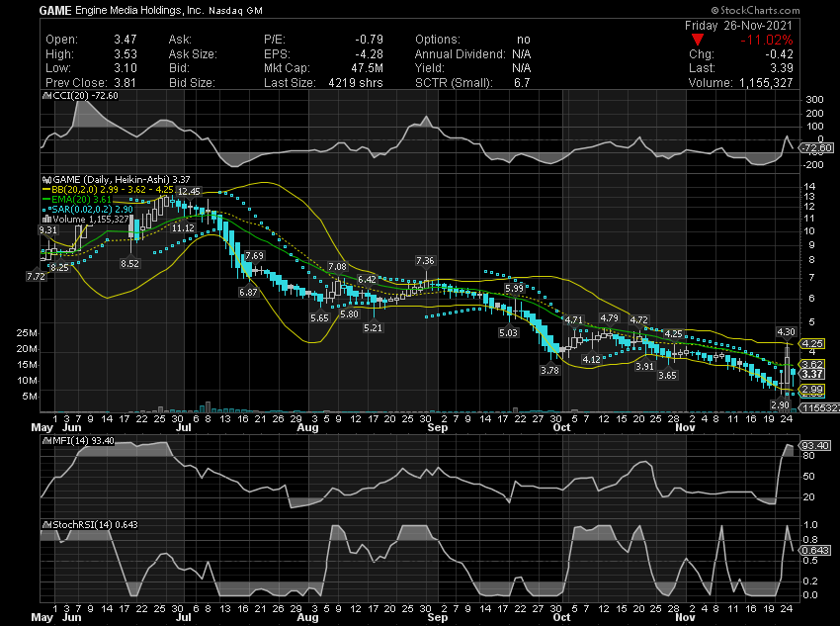The image size is (840, 626).
Task: Click the 2.99 tag on the price axis
Action: point(812,389)
